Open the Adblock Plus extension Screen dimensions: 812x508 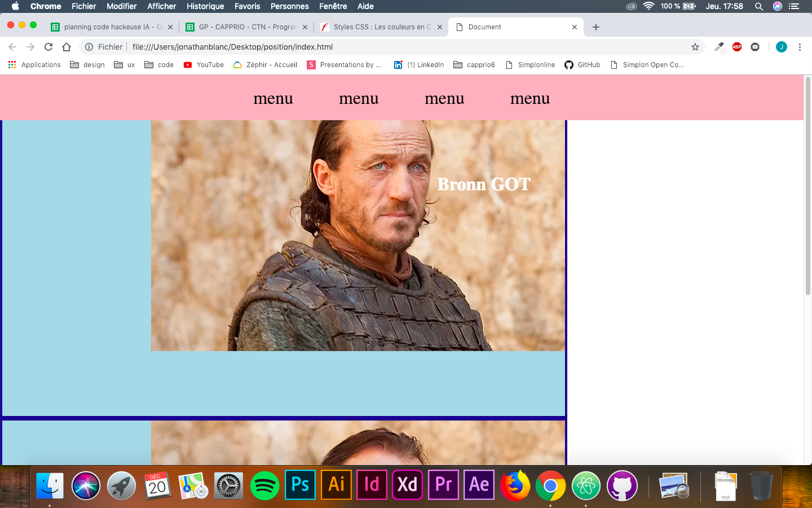pyautogui.click(x=737, y=47)
